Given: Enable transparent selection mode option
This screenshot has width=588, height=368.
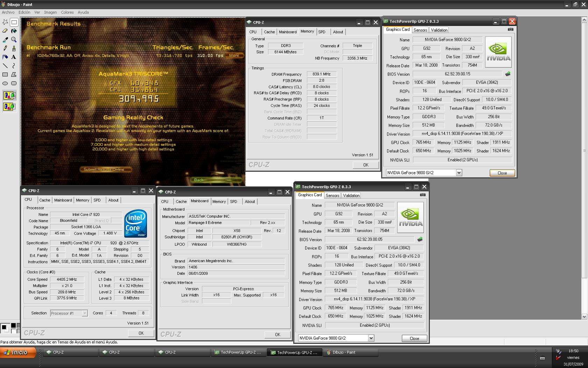Looking at the screenshot, I should [9, 107].
